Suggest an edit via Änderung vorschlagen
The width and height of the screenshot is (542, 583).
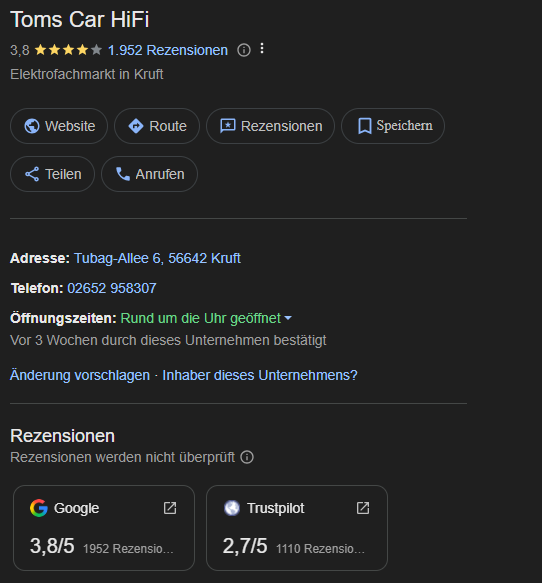click(80, 375)
